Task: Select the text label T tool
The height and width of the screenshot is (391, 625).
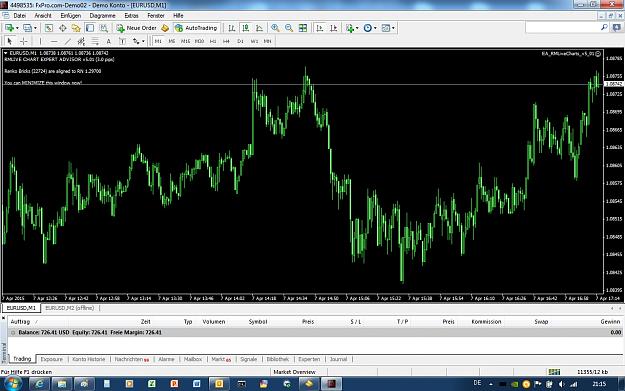Action: [122, 41]
